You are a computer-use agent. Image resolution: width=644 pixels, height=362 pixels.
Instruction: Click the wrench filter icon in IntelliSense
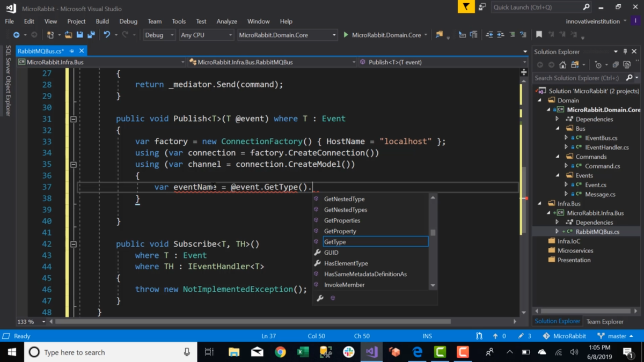tap(320, 298)
